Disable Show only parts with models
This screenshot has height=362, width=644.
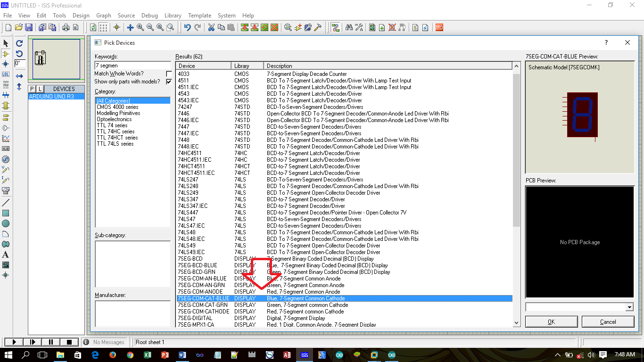(x=168, y=81)
